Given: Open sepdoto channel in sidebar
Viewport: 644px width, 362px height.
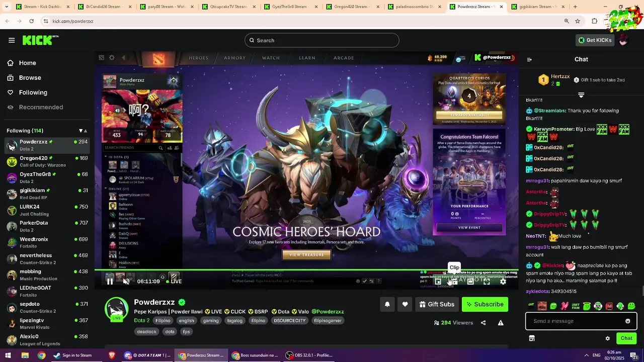Looking at the screenshot, I should pos(47,307).
